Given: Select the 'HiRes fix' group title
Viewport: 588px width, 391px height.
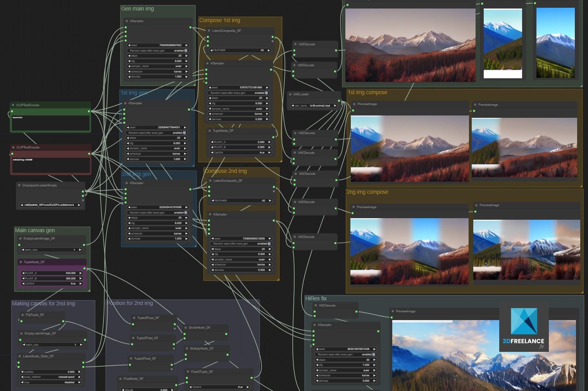Looking at the screenshot, I should tap(316, 298).
